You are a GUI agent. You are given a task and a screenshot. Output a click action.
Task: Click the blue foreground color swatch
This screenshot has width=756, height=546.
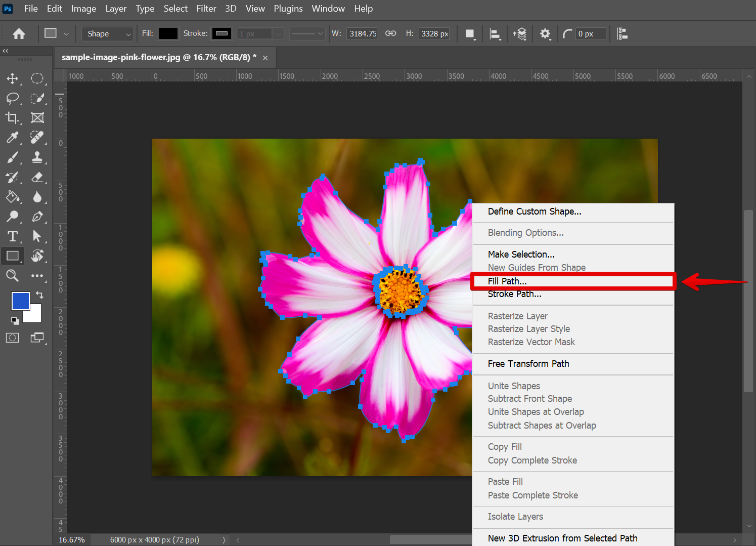pyautogui.click(x=20, y=301)
